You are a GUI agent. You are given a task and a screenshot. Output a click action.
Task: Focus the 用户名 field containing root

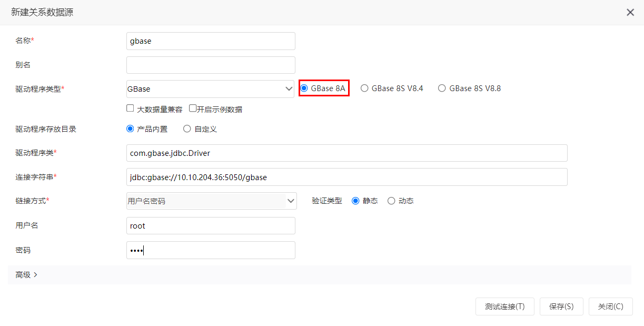tap(211, 225)
